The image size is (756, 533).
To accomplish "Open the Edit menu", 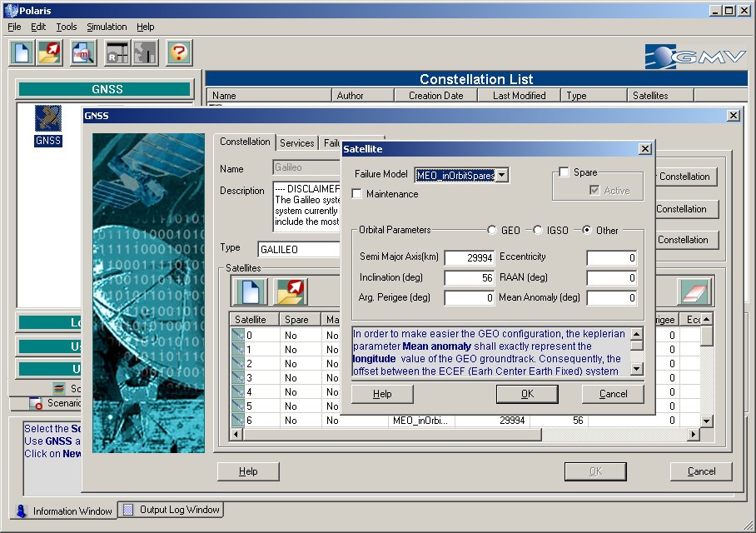I will 38,27.
